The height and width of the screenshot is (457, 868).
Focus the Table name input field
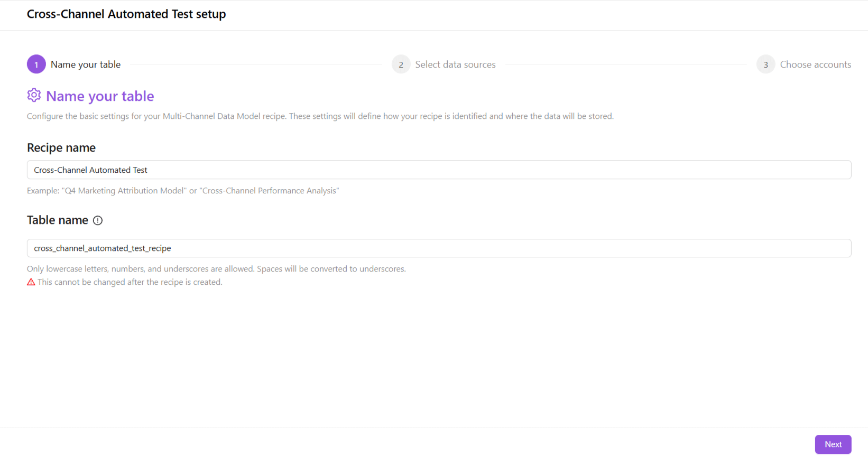[439, 248]
